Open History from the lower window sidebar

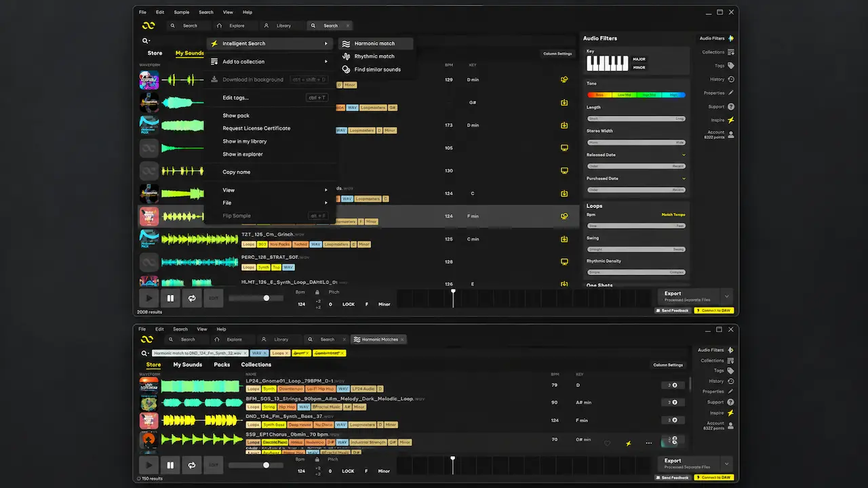coord(731,381)
